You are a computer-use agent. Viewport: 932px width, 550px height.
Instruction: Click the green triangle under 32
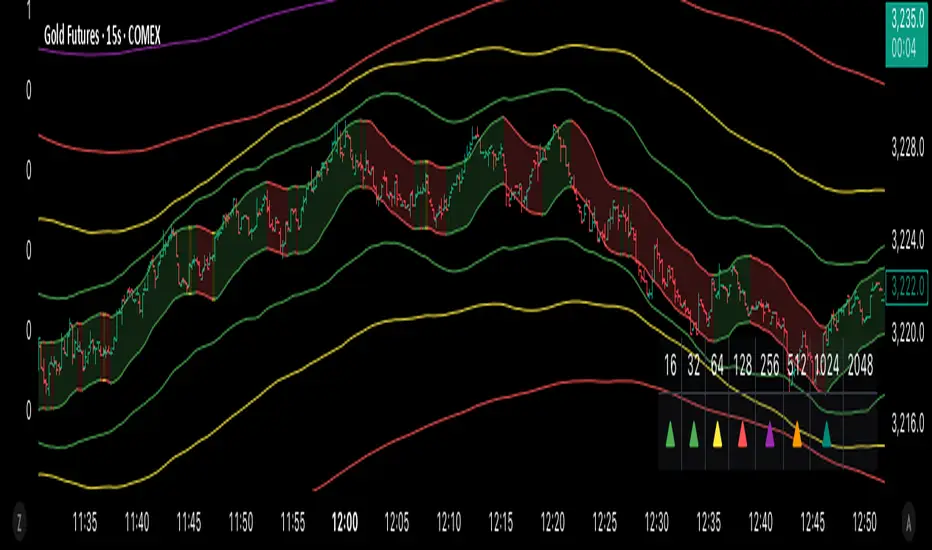(x=694, y=434)
